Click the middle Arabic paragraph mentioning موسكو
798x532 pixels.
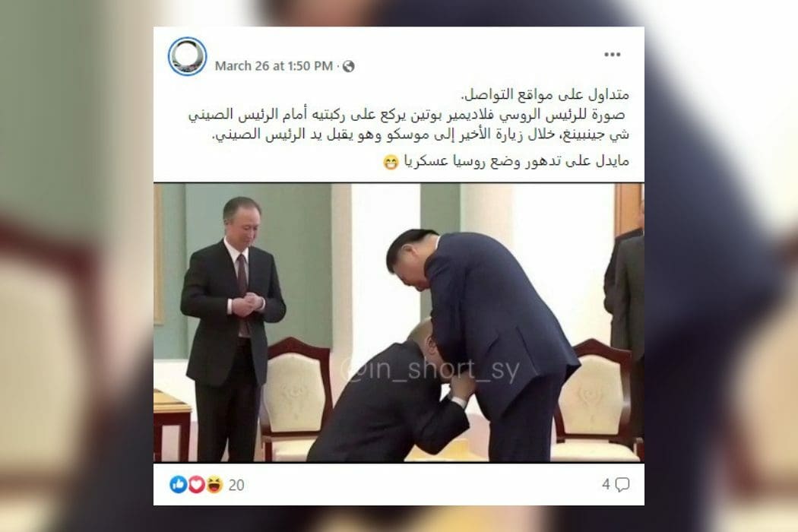[x=409, y=125]
